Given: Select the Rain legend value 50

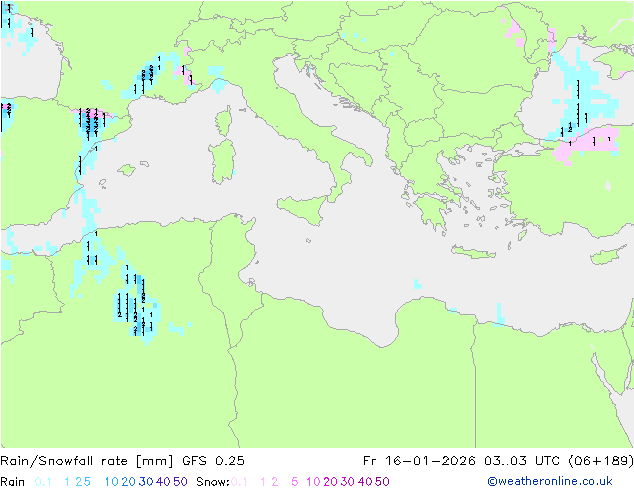Looking at the screenshot, I should [x=180, y=482].
